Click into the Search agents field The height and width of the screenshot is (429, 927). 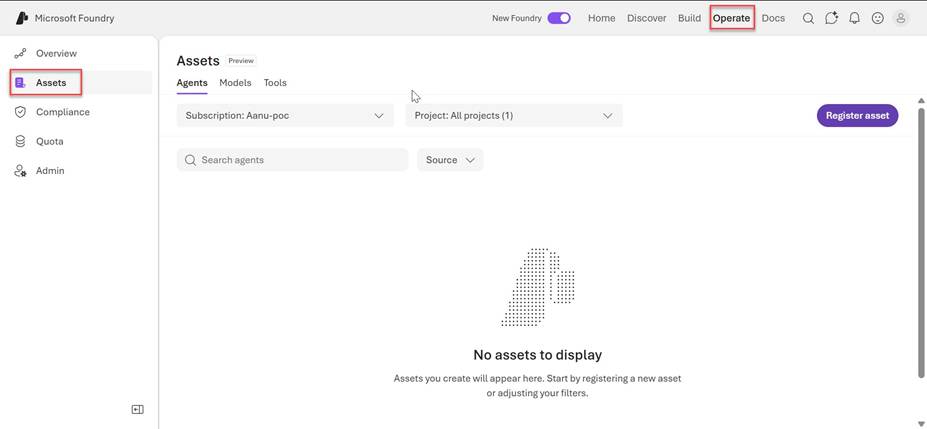coord(293,160)
